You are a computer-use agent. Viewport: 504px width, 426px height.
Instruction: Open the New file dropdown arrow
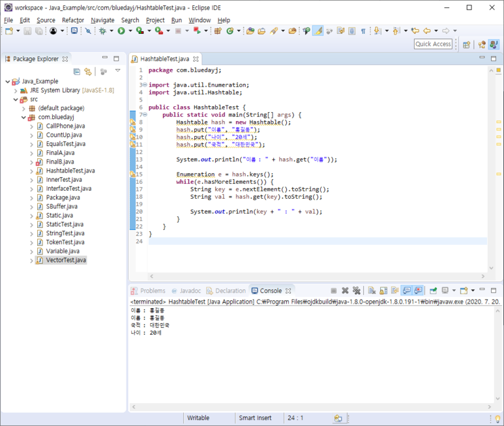click(18, 31)
